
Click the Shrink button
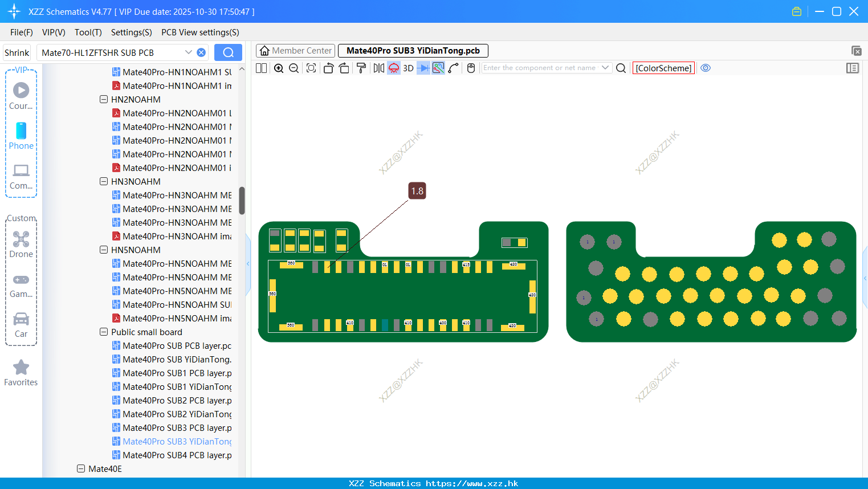pyautogui.click(x=17, y=52)
